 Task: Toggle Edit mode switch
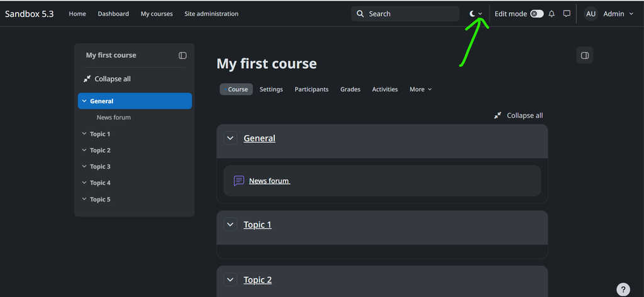tap(537, 14)
